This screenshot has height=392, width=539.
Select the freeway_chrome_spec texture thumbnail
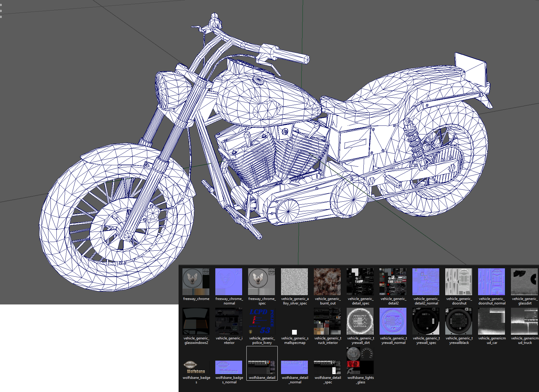pos(262,282)
